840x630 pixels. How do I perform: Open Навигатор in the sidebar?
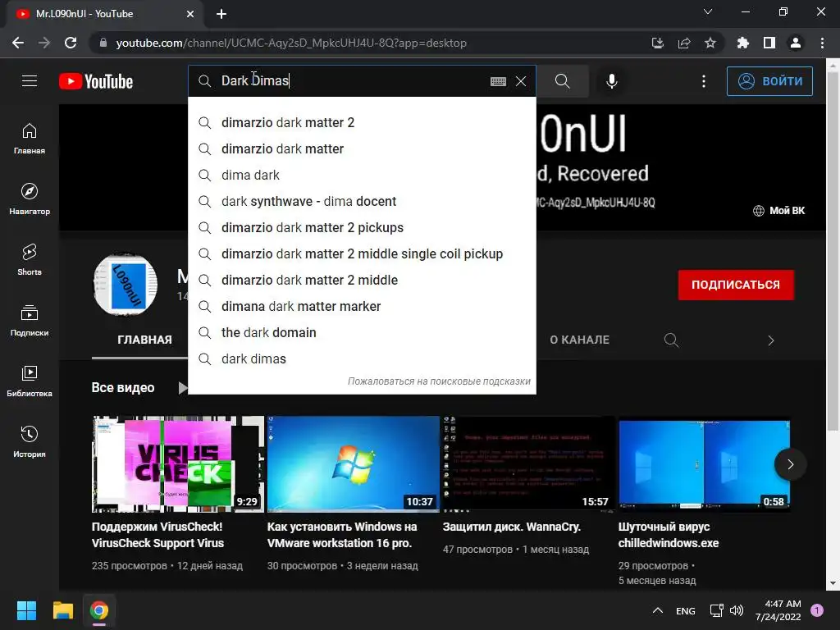[x=30, y=199]
